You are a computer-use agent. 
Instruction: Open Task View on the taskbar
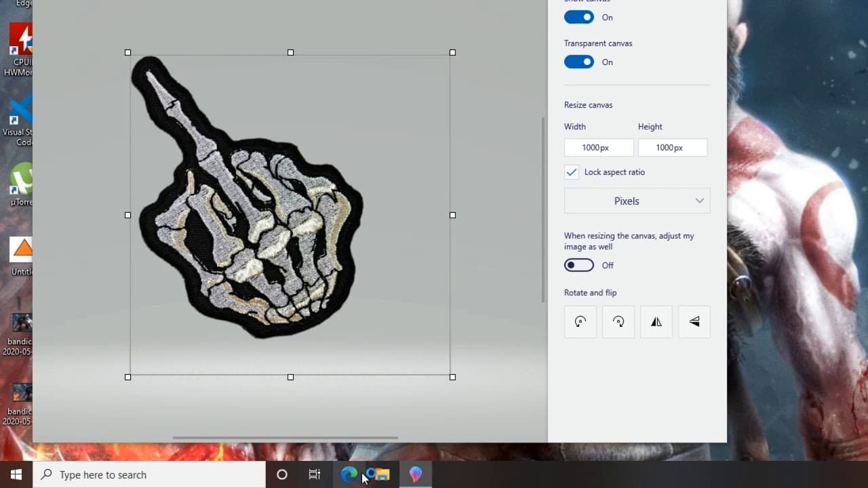coord(315,474)
